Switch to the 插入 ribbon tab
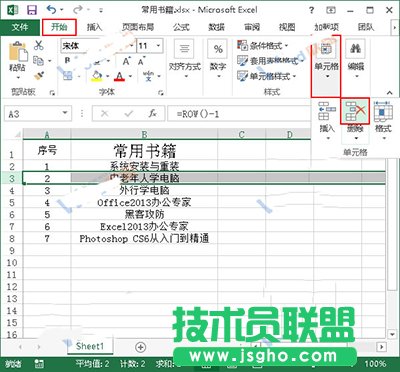This screenshot has height=372, width=400. pyautogui.click(x=94, y=27)
